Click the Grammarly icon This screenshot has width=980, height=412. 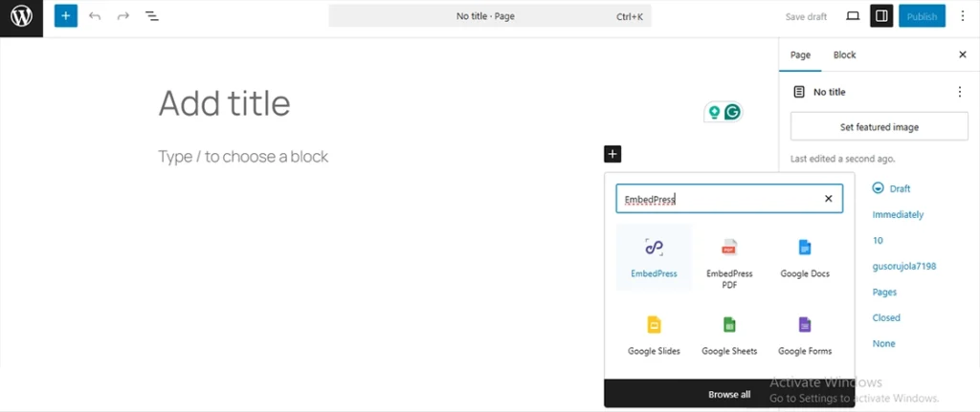pos(732,113)
